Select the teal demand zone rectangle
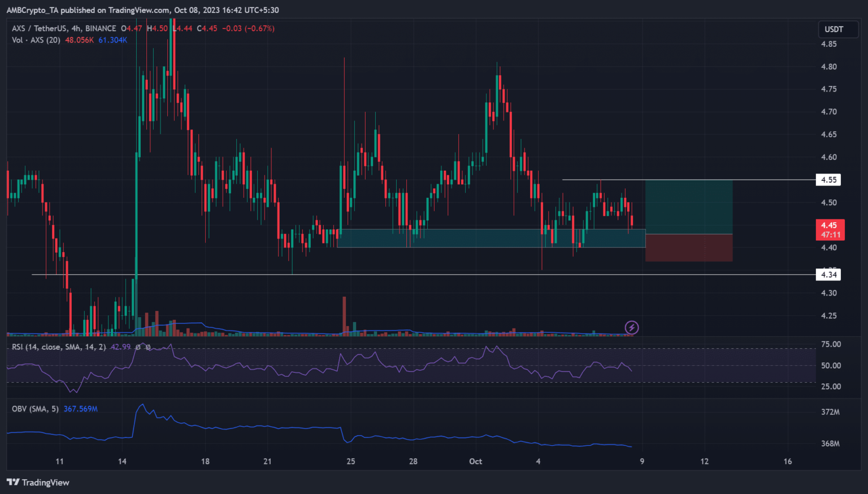Screen dimensions: 868x494 (x=491, y=238)
